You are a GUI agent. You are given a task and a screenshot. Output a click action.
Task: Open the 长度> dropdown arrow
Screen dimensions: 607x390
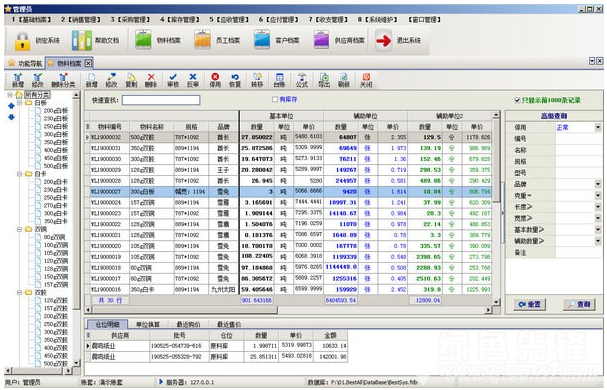[x=598, y=207]
